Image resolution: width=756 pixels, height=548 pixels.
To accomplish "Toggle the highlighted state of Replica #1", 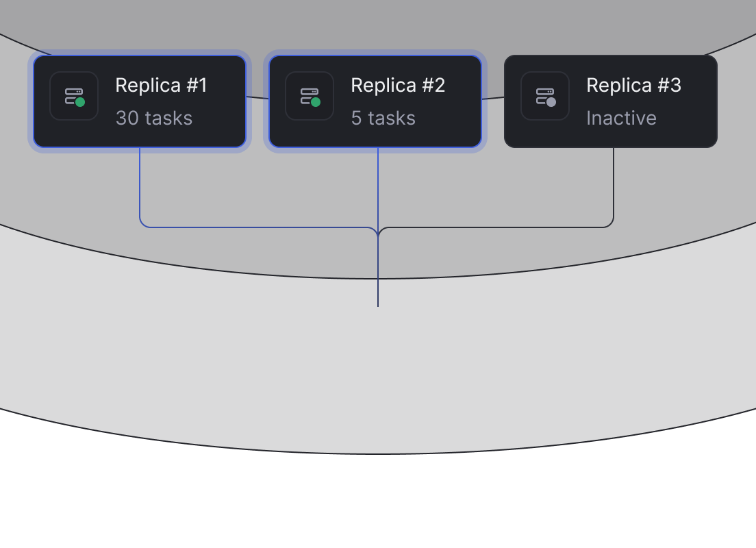I will coord(139,101).
